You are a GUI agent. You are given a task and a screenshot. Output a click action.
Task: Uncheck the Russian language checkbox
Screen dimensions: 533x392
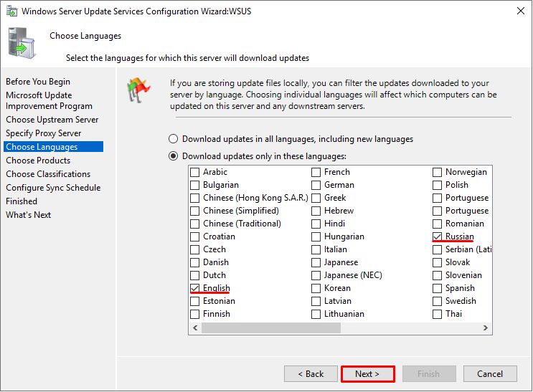pos(437,236)
